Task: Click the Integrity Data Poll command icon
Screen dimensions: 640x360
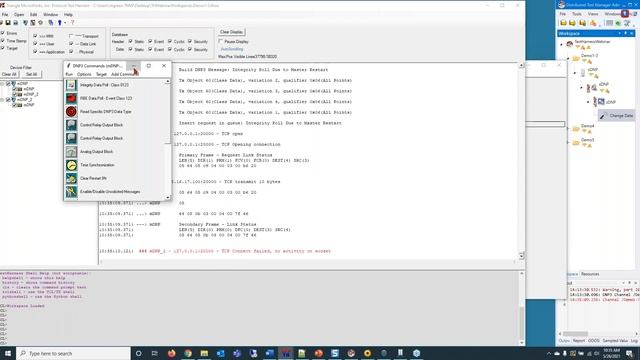Action: click(x=71, y=85)
